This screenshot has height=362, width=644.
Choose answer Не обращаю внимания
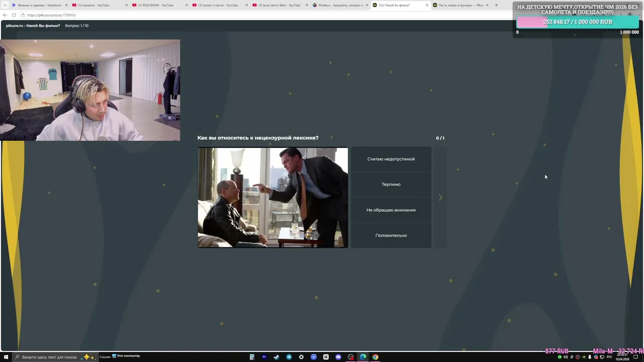click(x=391, y=210)
